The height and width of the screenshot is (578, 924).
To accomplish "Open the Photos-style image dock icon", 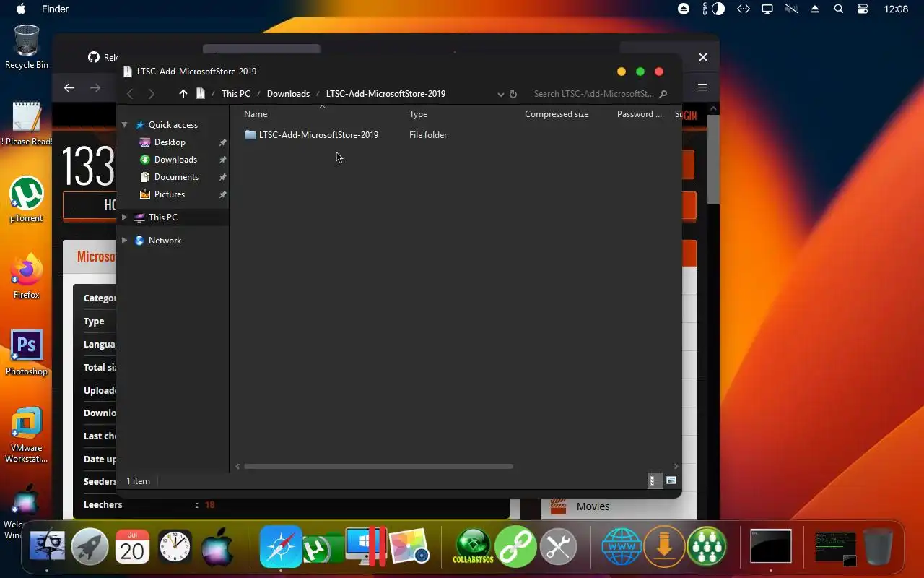I will click(x=409, y=547).
